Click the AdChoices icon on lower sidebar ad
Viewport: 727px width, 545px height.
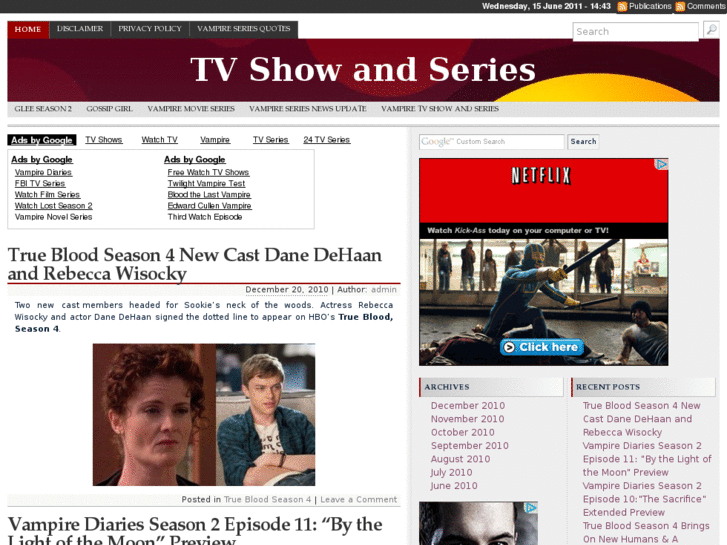click(531, 508)
